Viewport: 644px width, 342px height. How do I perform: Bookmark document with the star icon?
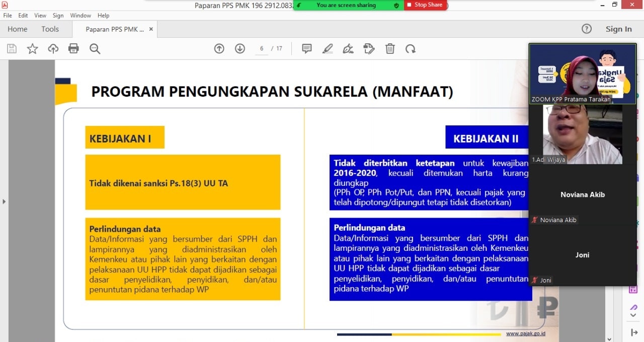pyautogui.click(x=32, y=49)
